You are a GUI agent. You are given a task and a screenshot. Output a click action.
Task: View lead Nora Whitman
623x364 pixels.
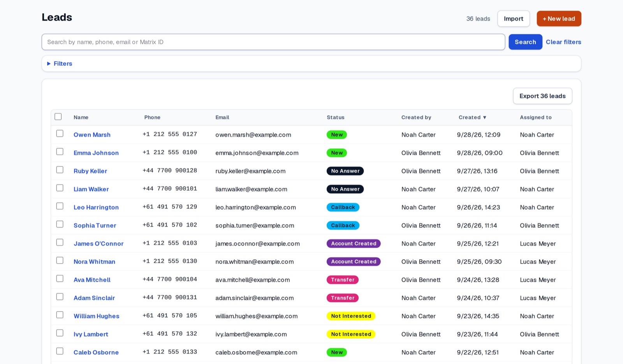pos(95,262)
